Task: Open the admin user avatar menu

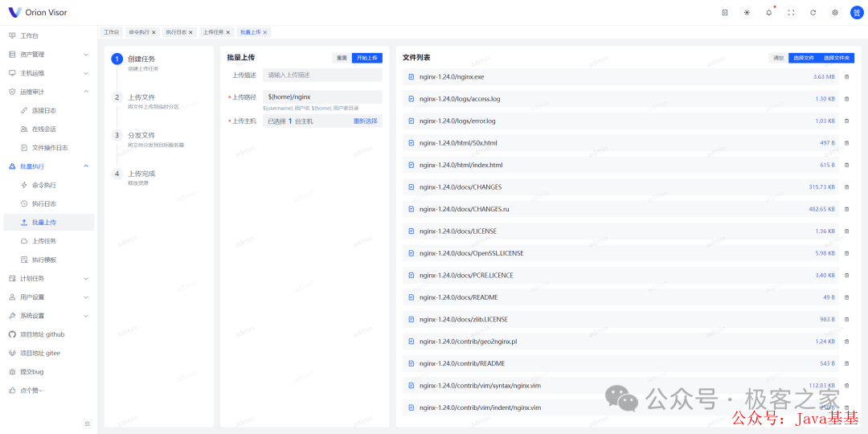Action: [857, 13]
